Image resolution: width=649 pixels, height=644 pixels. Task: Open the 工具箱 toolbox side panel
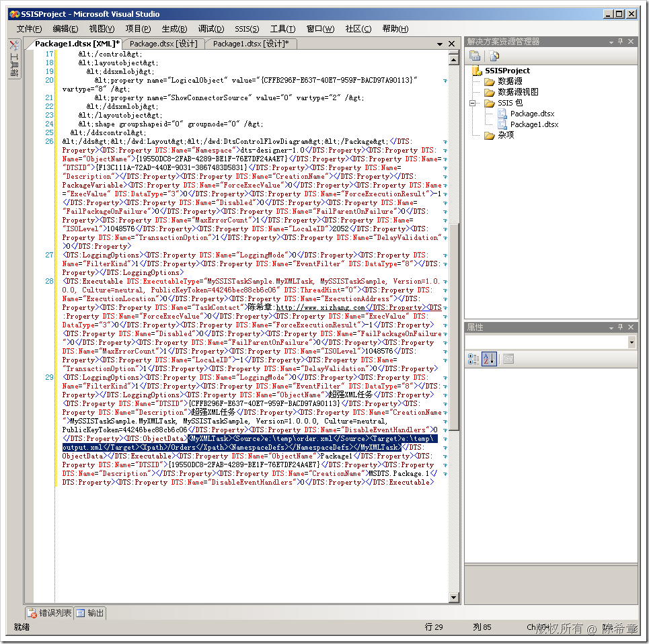pos(14,58)
